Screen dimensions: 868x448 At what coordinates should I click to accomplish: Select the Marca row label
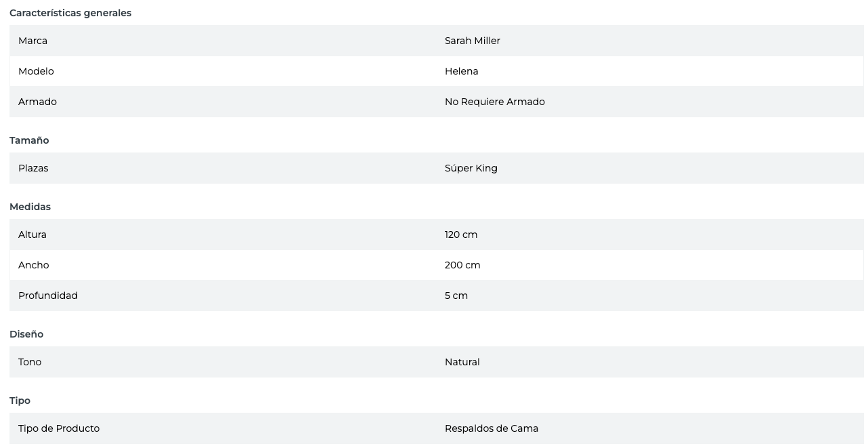[32, 41]
